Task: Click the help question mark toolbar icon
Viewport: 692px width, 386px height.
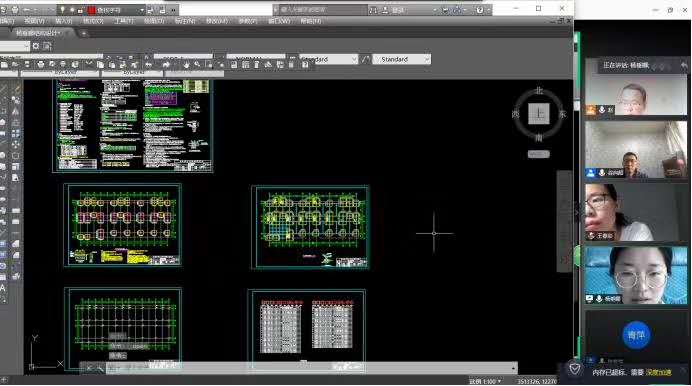Action: pyautogui.click(x=305, y=65)
